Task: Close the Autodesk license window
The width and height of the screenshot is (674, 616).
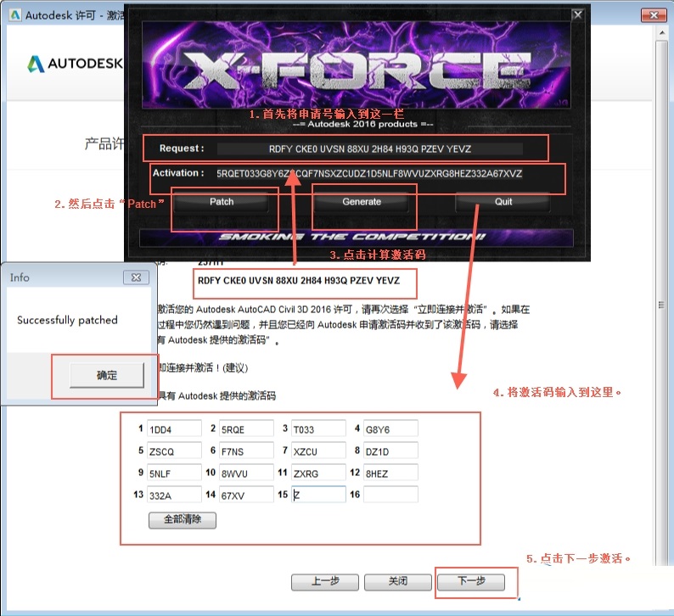Action: (x=654, y=15)
